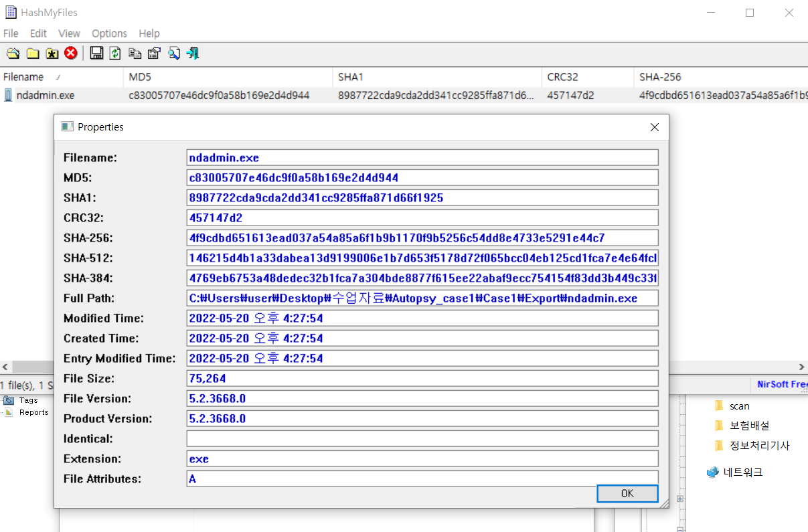Select the Tags item in the tree
Screen dimensions: 808x532
click(29, 400)
